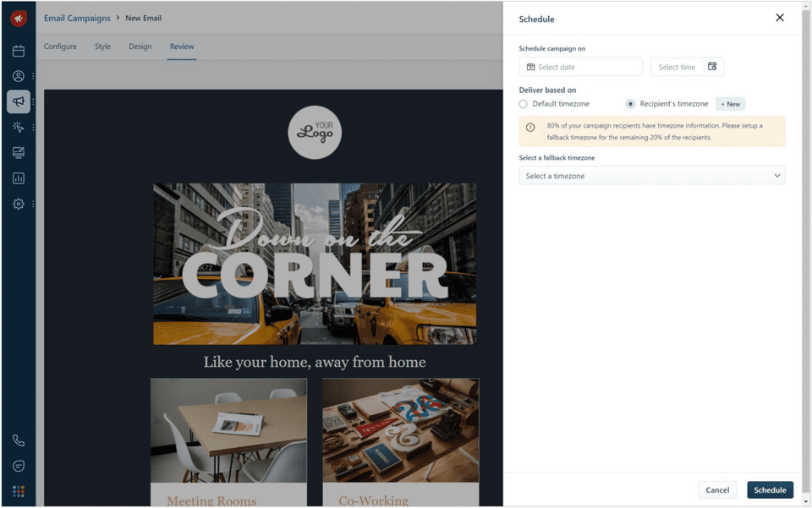Open the reports bar chart sidebar icon
Image resolution: width=812 pixels, height=508 pixels.
click(x=19, y=178)
